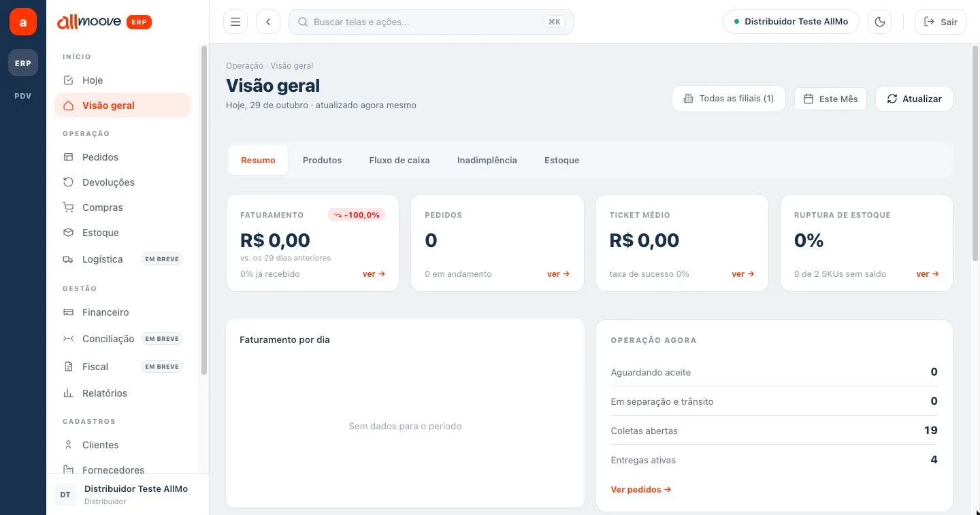Switch to the Estoque tab
This screenshot has height=515, width=980.
[x=562, y=161]
